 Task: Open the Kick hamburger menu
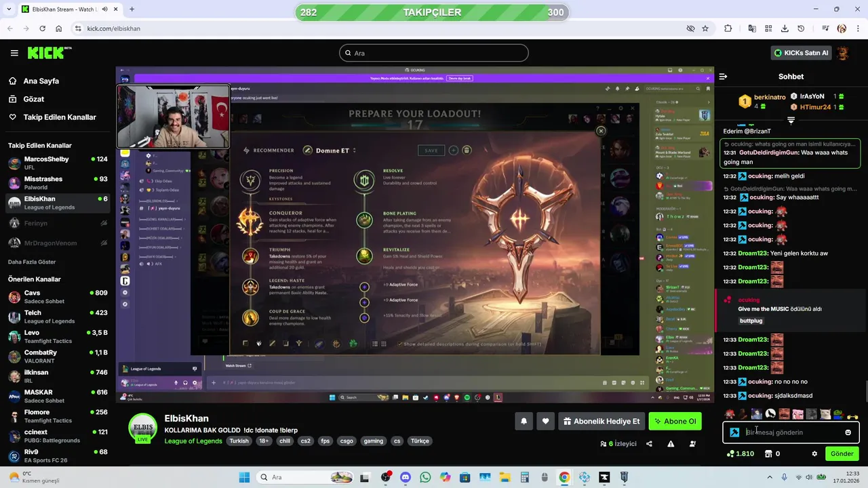point(14,53)
